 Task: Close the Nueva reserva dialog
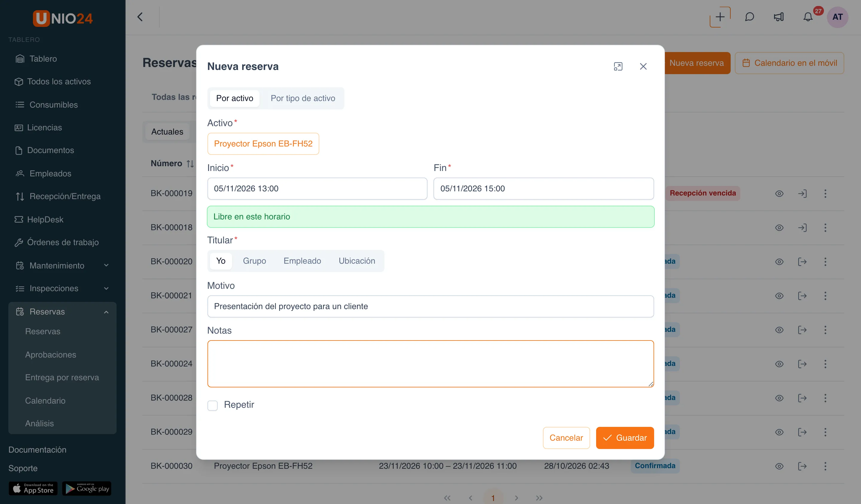point(643,66)
